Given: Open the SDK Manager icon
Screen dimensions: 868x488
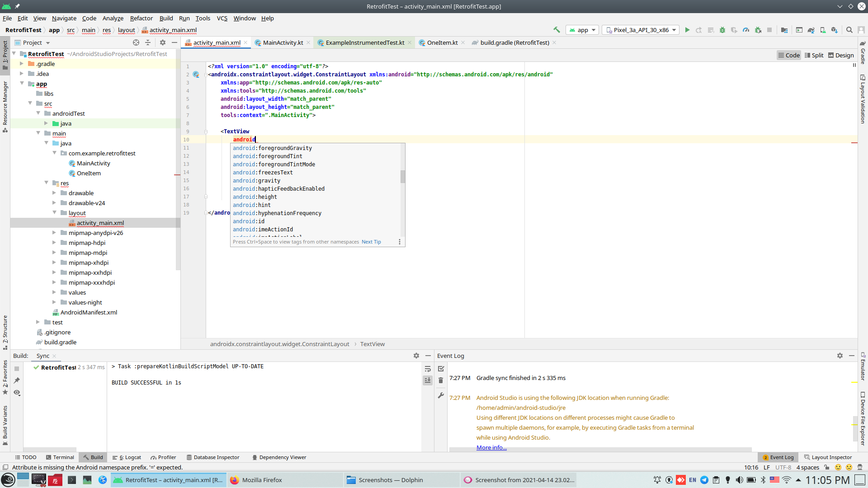Looking at the screenshot, I should 835,30.
